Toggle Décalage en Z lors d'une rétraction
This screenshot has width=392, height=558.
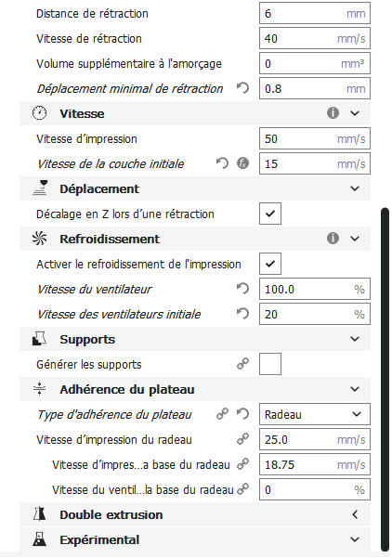click(270, 214)
